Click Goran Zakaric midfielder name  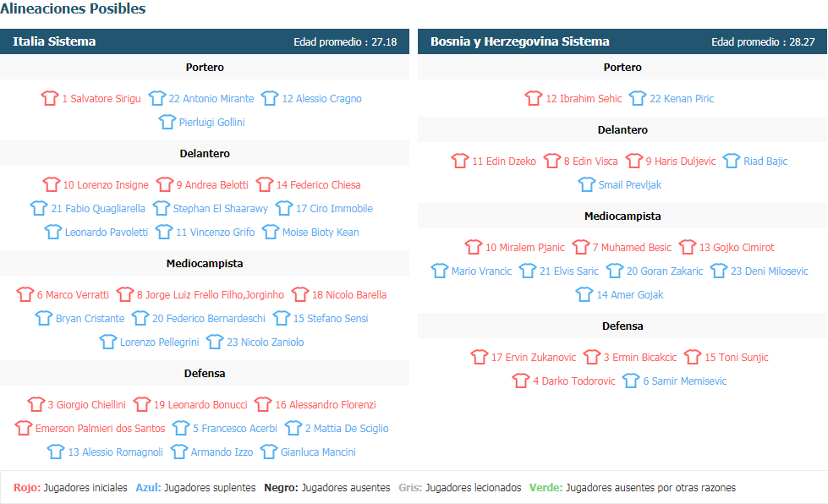point(665,271)
